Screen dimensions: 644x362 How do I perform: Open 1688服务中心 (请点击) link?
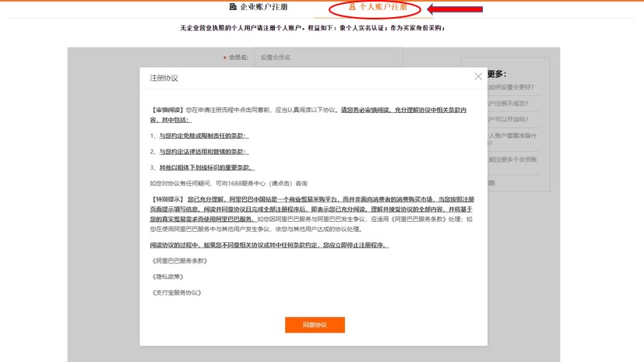click(x=260, y=184)
